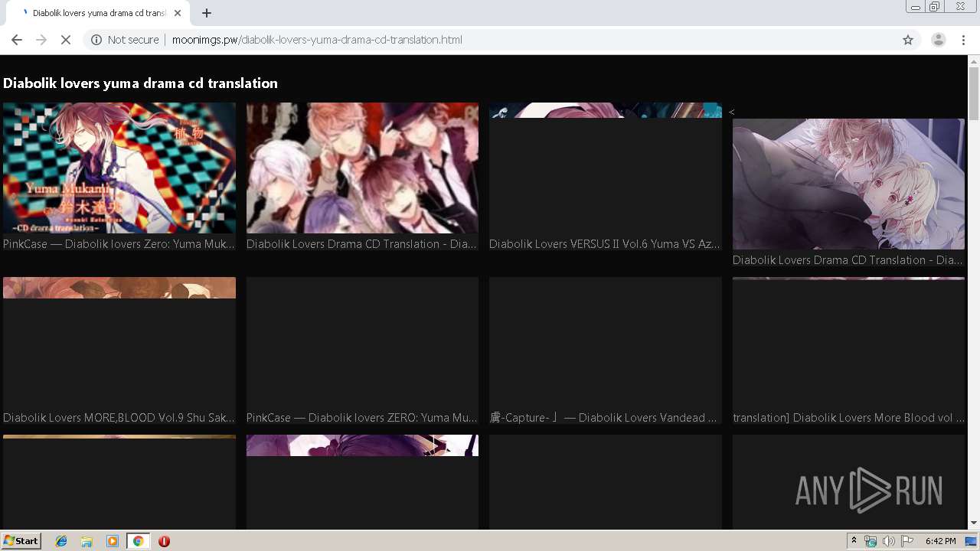Open the media player taskbar icon
The image size is (980, 551).
pyautogui.click(x=113, y=541)
